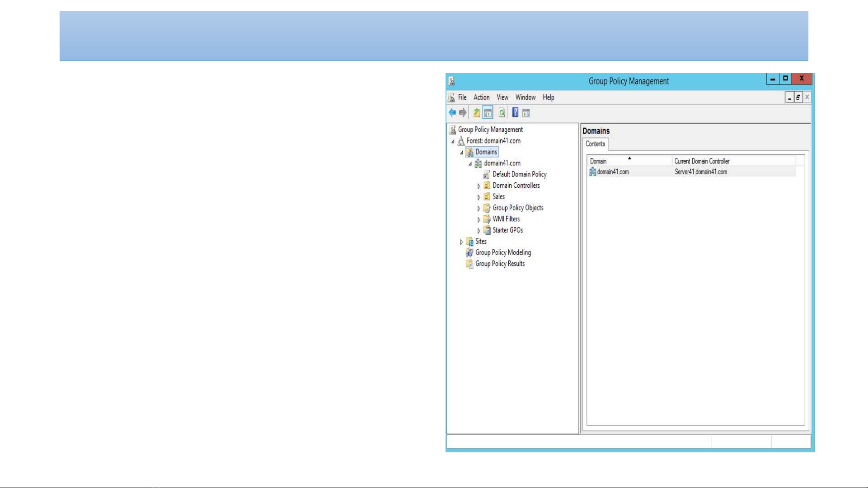Expand the Domain Controllers tree node

click(x=479, y=186)
